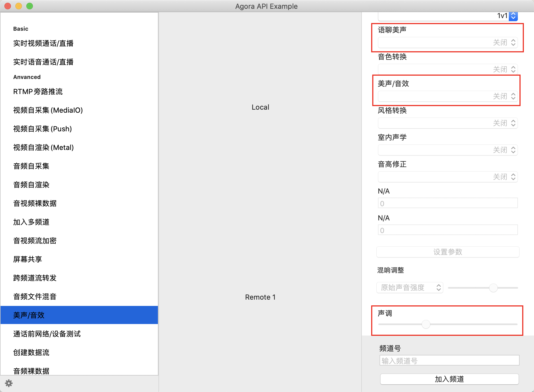Click the green zoom window button
The height and width of the screenshot is (392, 534).
point(30,6)
